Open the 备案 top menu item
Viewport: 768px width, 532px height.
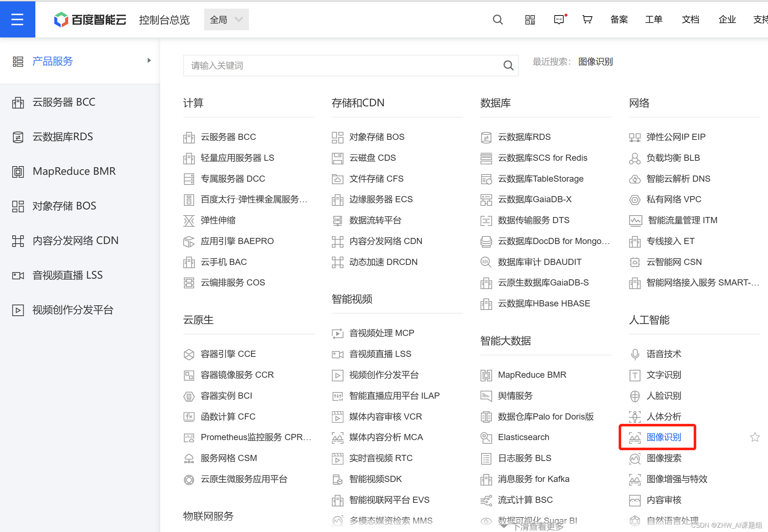tap(619, 19)
